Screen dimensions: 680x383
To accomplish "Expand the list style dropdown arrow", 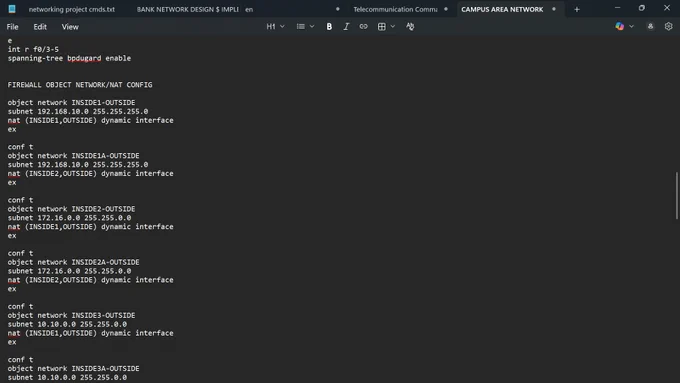I will point(312,26).
